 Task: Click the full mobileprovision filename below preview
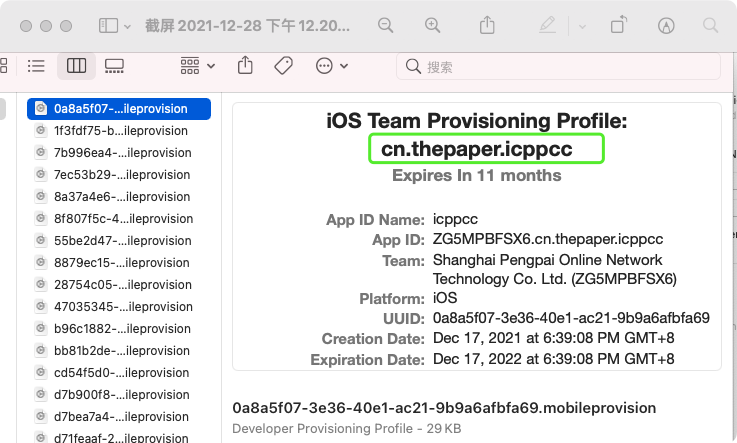click(444, 408)
